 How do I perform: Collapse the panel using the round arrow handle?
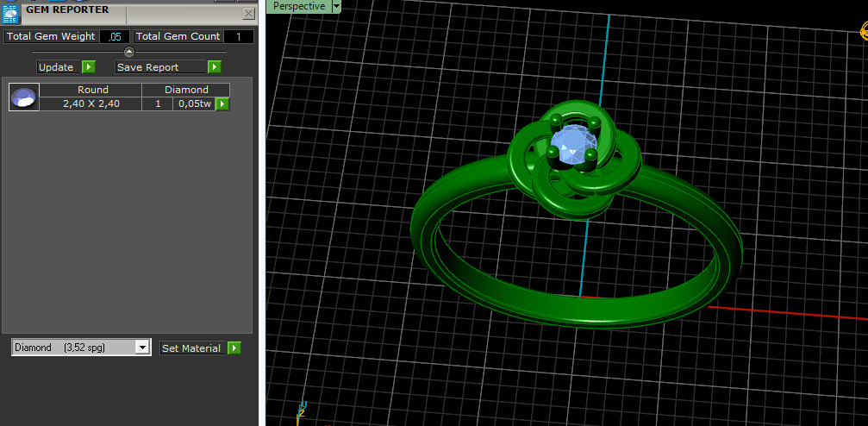129,52
